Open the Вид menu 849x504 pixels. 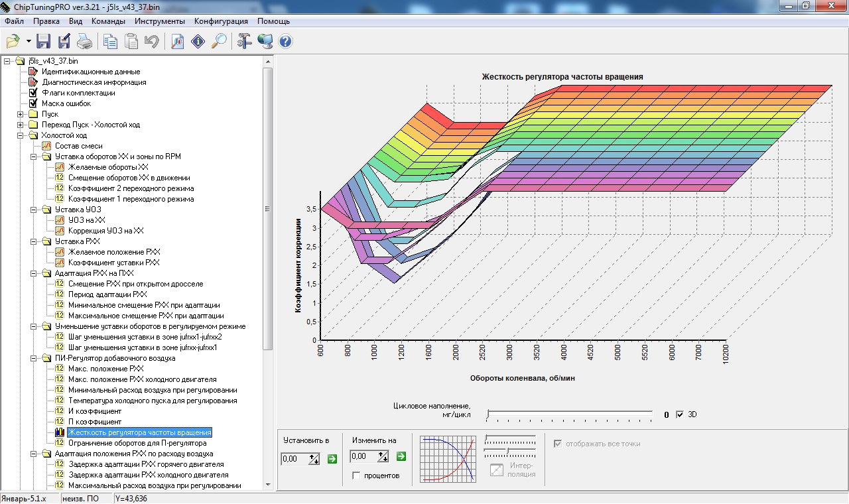pos(76,21)
